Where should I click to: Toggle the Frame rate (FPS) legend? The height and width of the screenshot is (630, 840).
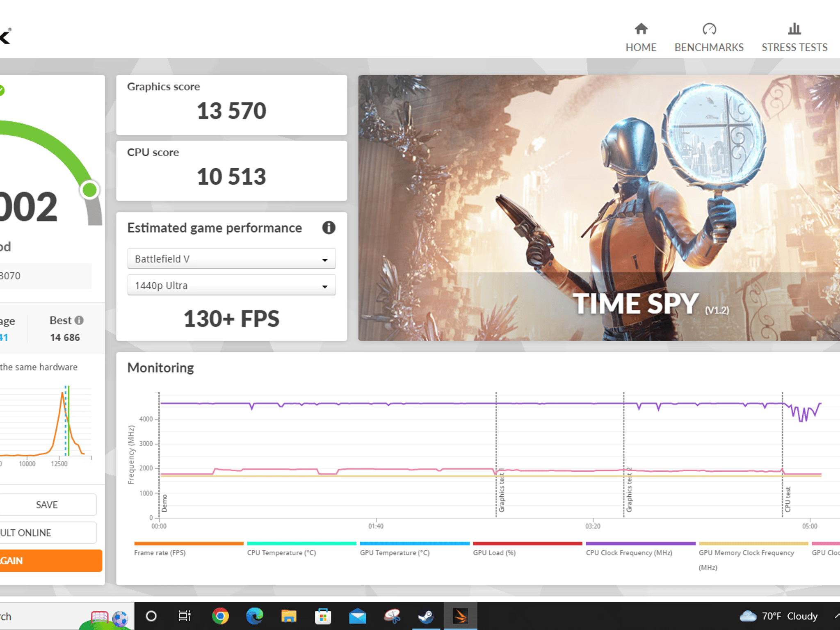[x=189, y=549]
